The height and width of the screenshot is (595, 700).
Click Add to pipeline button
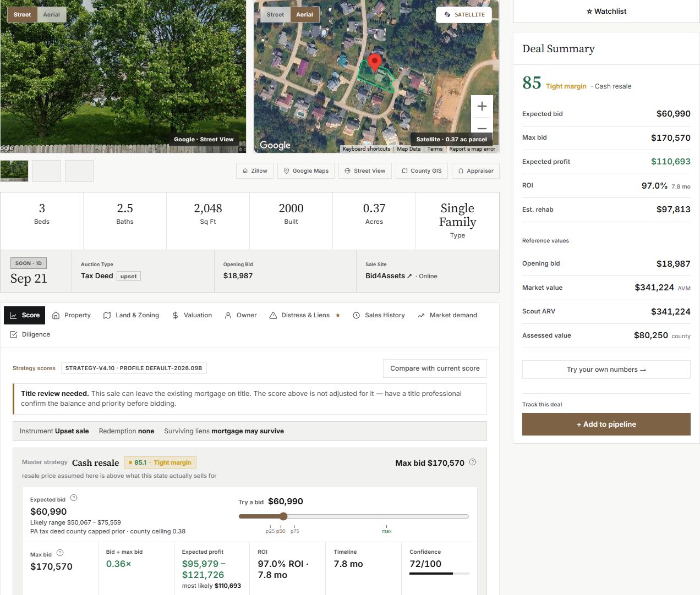[x=606, y=424]
